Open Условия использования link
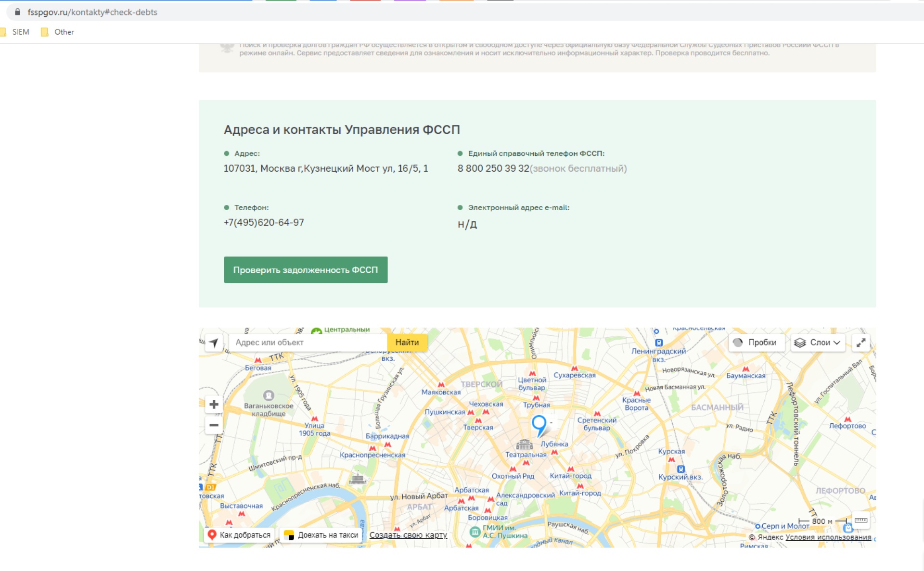This screenshot has height=571, width=924. [x=828, y=537]
